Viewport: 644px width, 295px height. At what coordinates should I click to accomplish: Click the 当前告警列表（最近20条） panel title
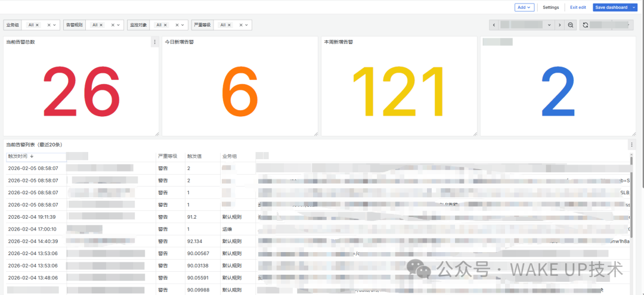(34, 144)
